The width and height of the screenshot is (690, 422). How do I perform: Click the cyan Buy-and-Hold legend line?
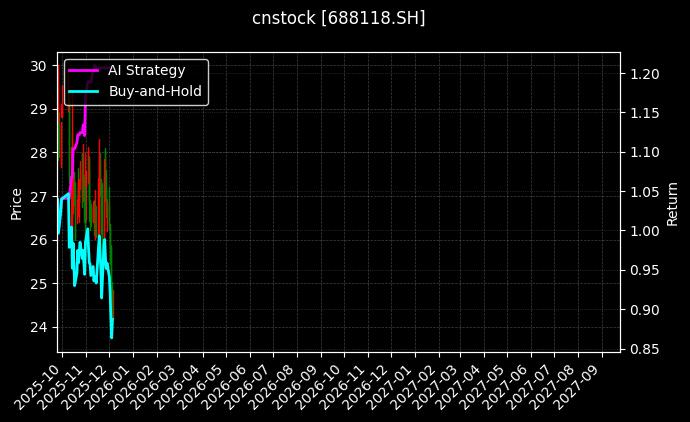click(85, 91)
